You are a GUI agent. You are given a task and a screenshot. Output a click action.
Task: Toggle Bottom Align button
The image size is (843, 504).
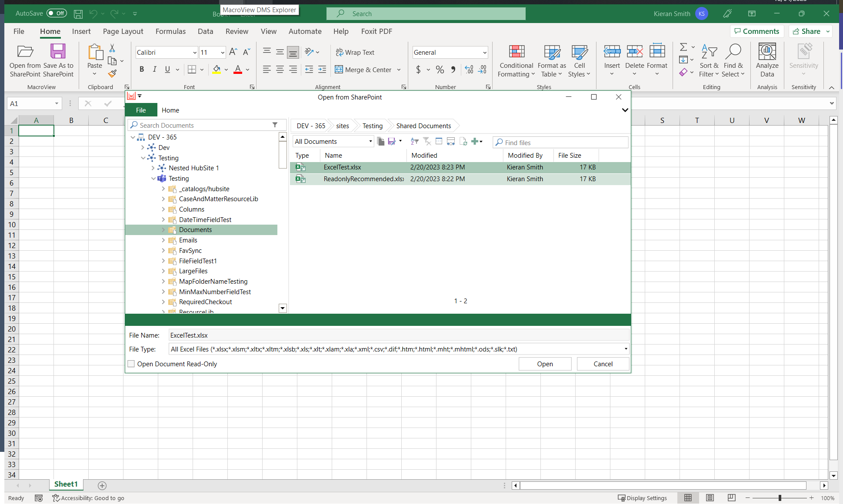point(293,52)
